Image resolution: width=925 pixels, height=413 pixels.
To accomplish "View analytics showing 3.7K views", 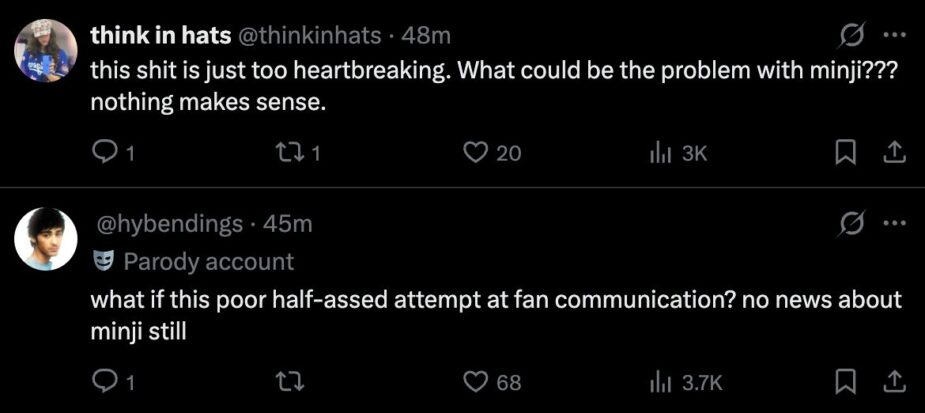I will [x=659, y=381].
